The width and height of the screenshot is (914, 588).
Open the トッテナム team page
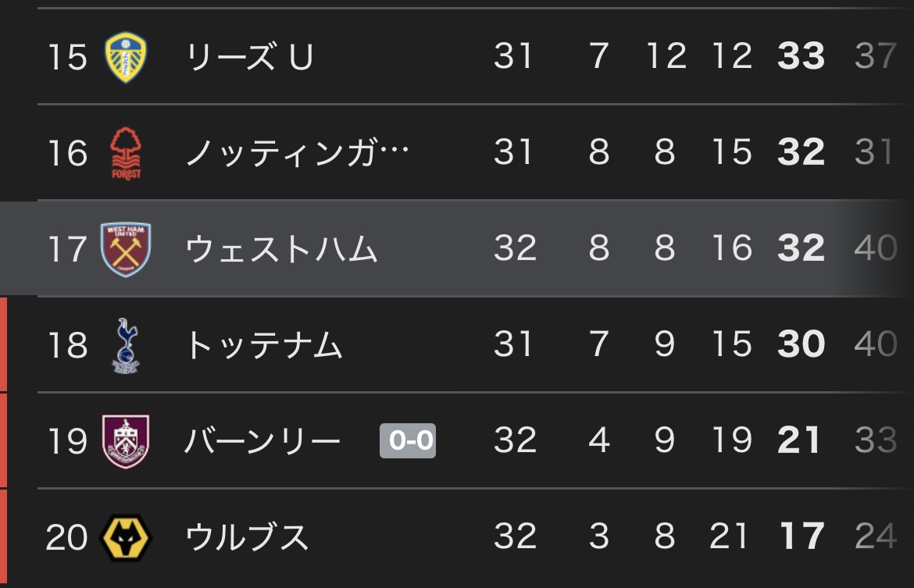tap(264, 345)
